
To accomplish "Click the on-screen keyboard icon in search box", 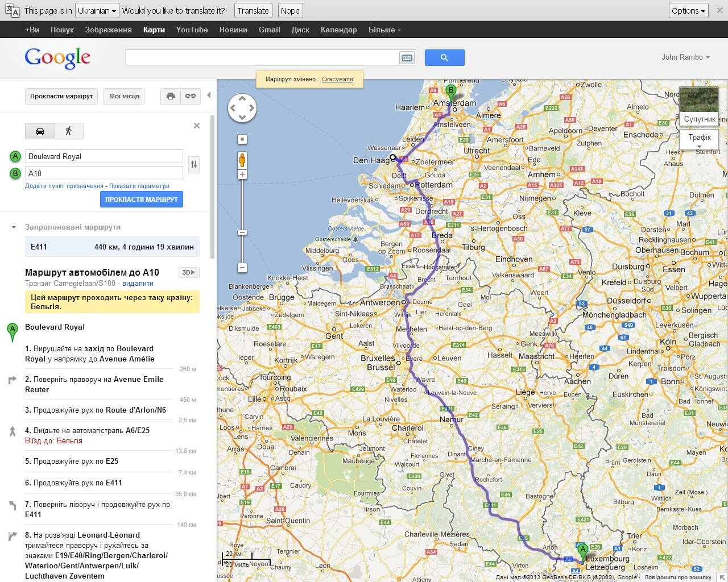I will click(407, 57).
